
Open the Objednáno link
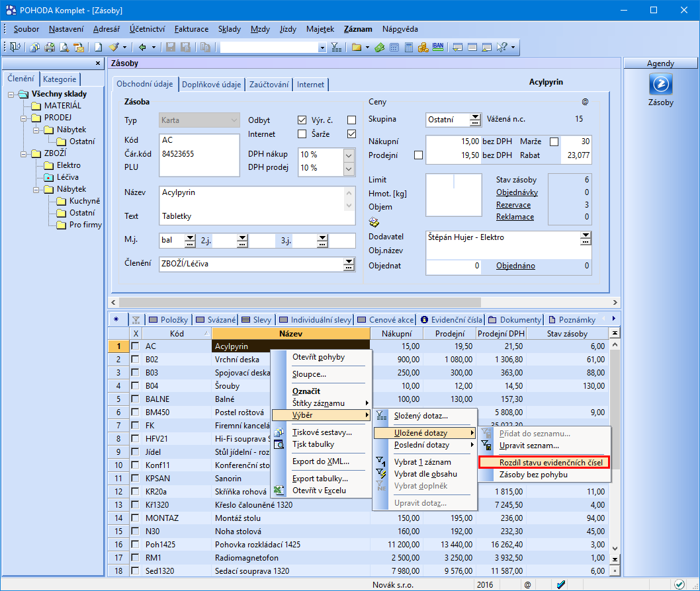click(x=515, y=266)
